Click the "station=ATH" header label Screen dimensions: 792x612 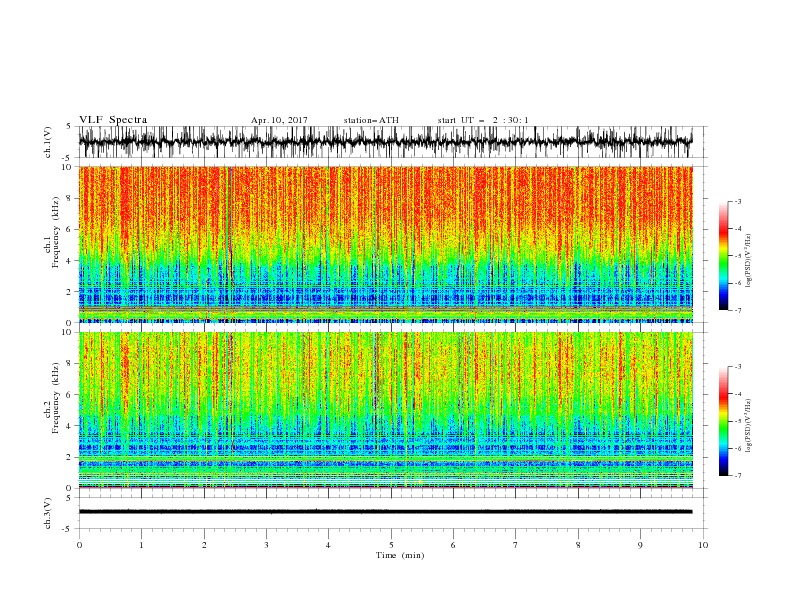(x=371, y=120)
